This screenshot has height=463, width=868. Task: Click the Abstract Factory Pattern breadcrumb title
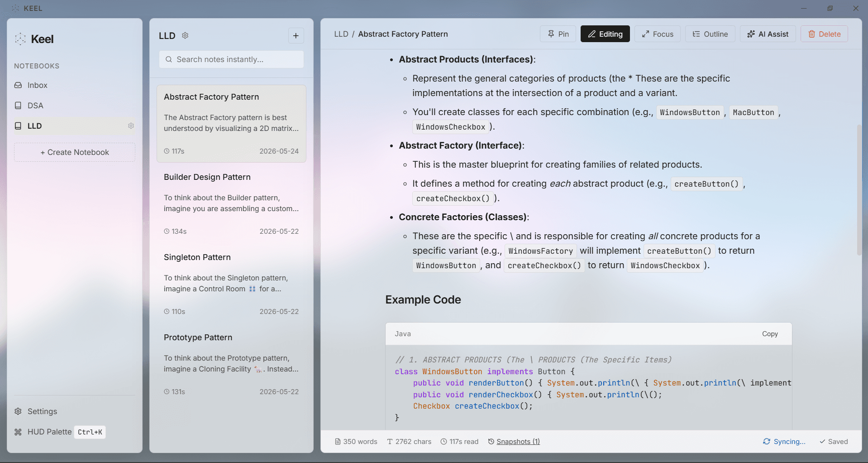click(403, 34)
